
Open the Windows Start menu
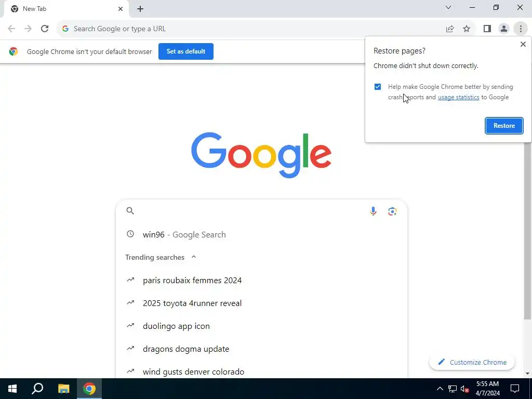click(x=12, y=389)
